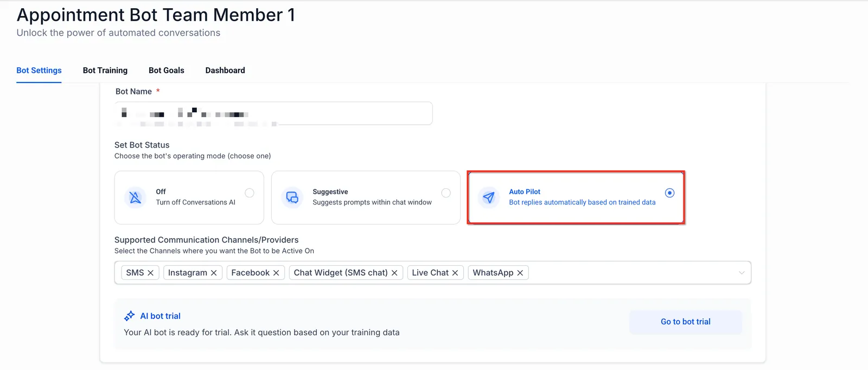
Task: Expand the communication channels dropdown arrow
Action: click(742, 273)
